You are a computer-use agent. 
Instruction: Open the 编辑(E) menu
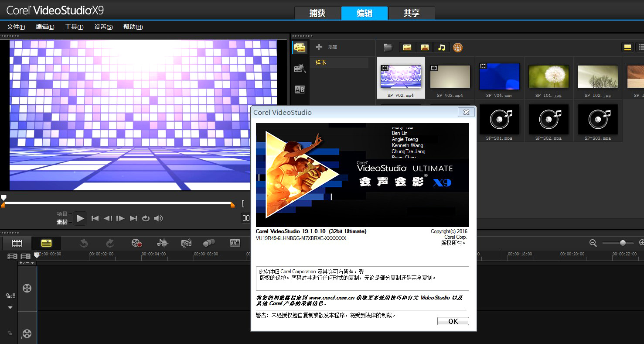pyautogui.click(x=45, y=27)
